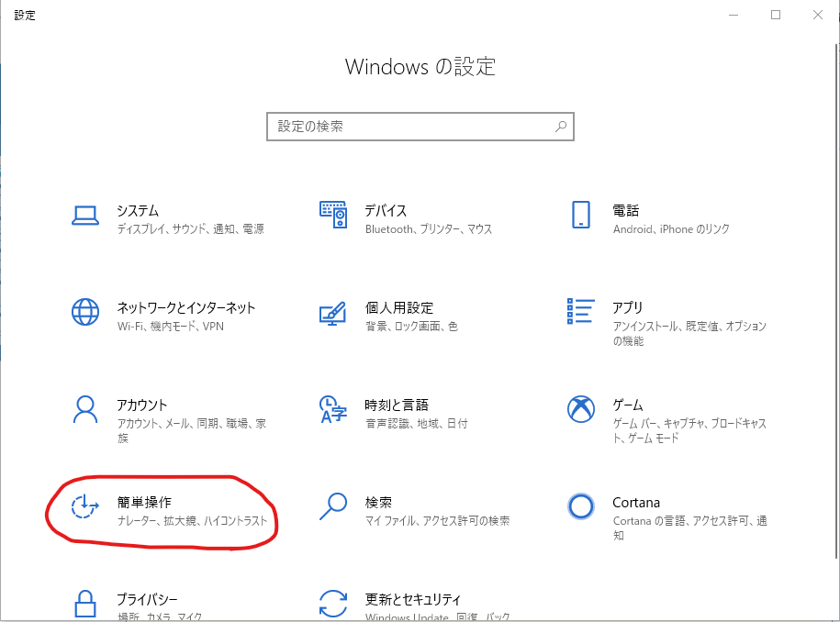Open the 電話 phone icon
The height and width of the screenshot is (622, 840).
pos(581,215)
